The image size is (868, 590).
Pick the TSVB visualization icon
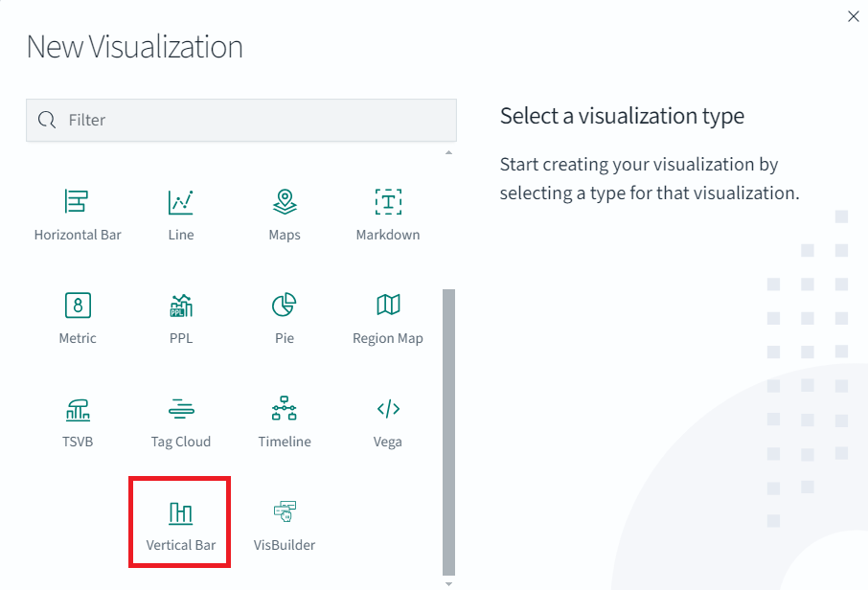(78, 410)
